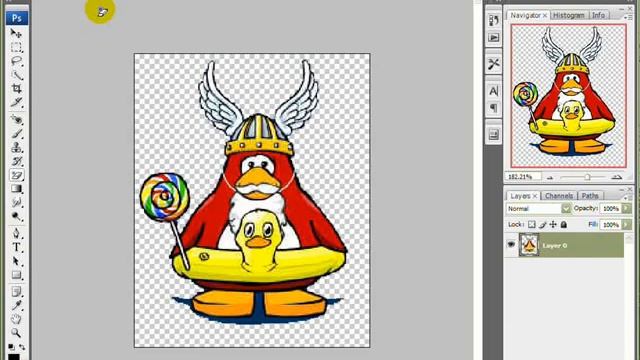Screen dimensions: 640x360
Task: Select the Brush tool
Action: (16, 133)
